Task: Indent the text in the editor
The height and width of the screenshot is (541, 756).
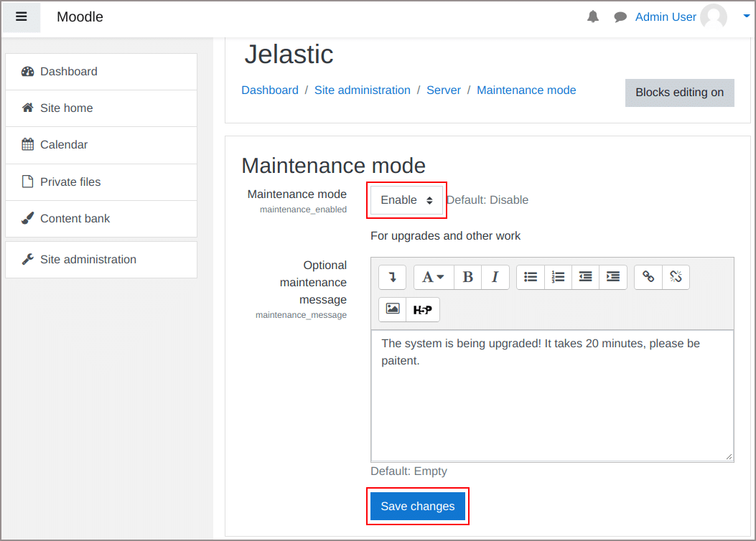Action: click(613, 277)
